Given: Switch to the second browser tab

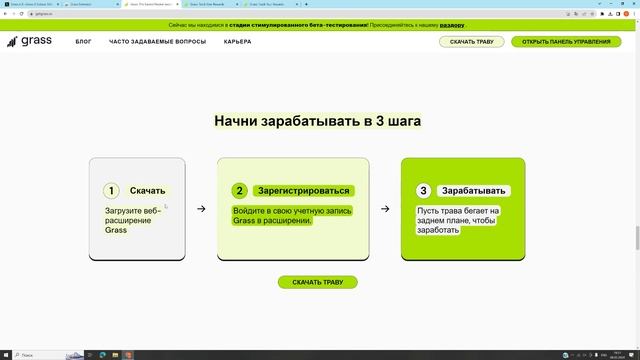Looking at the screenshot, I should 91,4.
